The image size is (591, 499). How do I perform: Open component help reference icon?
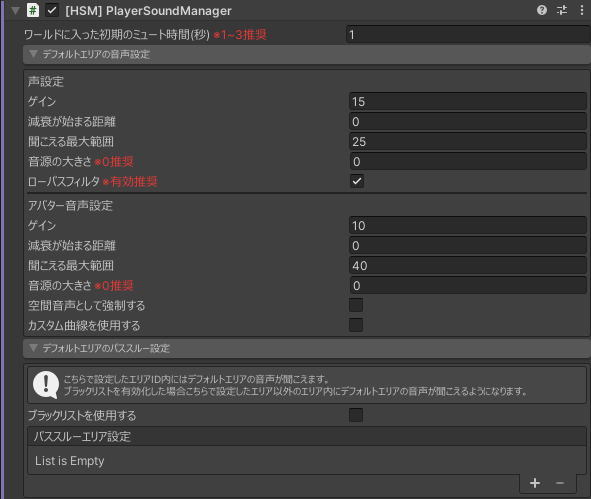[x=542, y=10]
